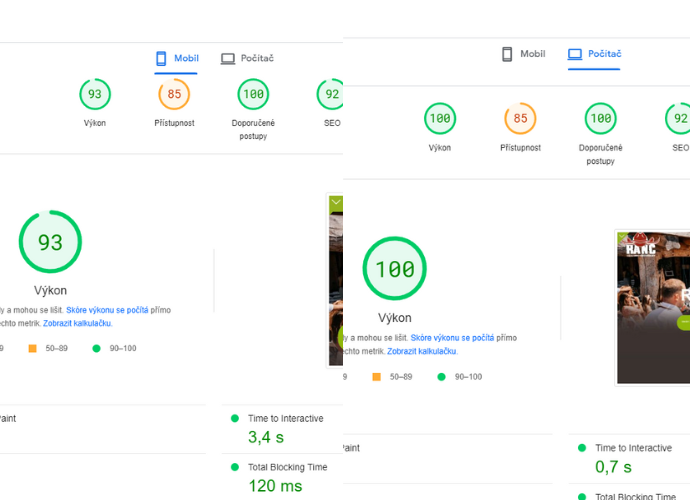
Task: Click the large 100 performance gauge
Action: [x=394, y=268]
